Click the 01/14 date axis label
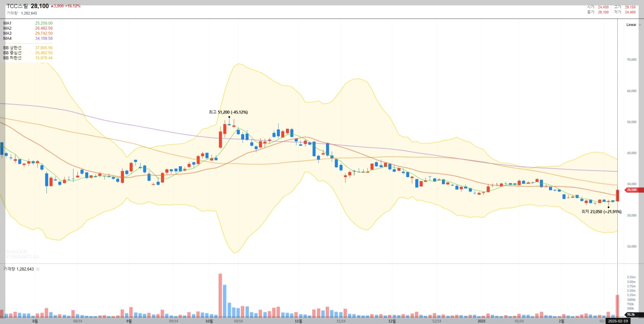This screenshot has height=324, width=644. [519, 321]
